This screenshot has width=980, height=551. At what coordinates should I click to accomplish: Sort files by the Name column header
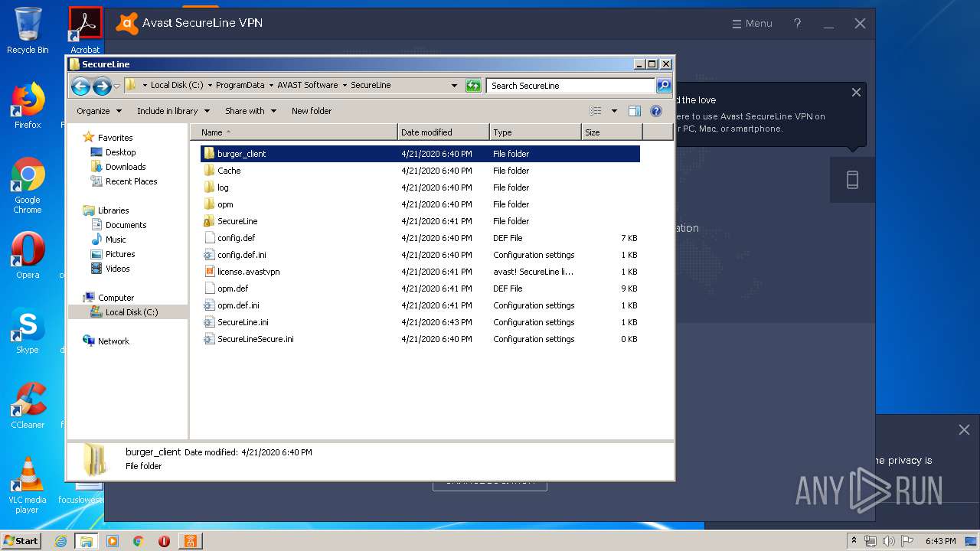294,132
